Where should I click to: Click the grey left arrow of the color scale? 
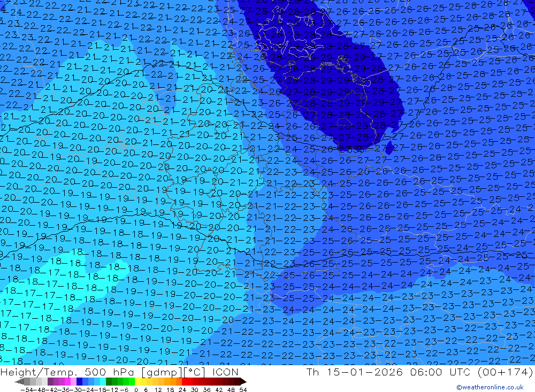click(x=19, y=381)
